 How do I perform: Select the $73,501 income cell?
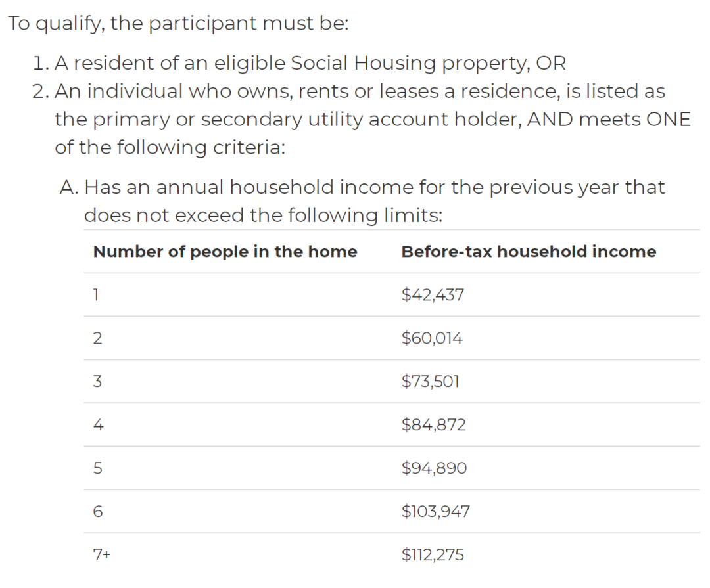(x=431, y=381)
